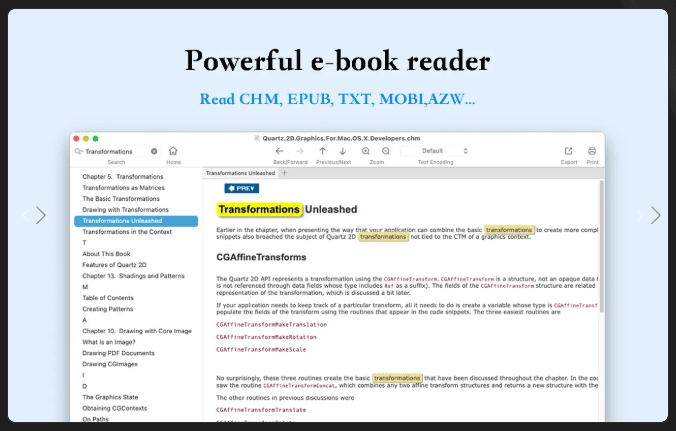This screenshot has width=676, height=431.
Task: Zoom out with the minus magnifier icon
Action: [x=386, y=151]
